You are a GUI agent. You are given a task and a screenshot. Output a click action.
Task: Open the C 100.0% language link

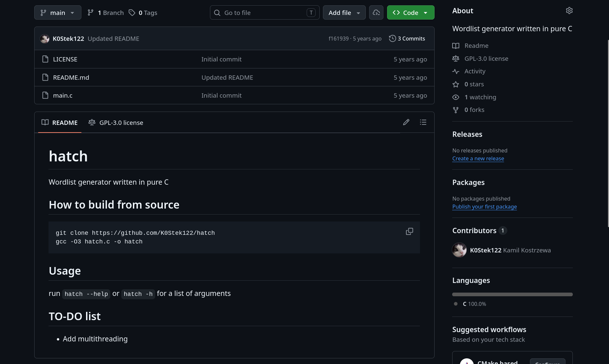click(474, 304)
